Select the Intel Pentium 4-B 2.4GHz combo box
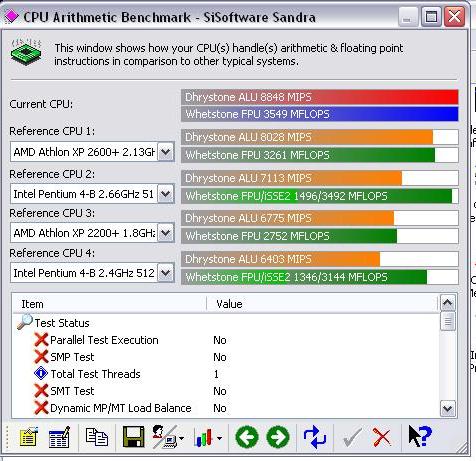The height and width of the screenshot is (461, 476). pos(92,273)
